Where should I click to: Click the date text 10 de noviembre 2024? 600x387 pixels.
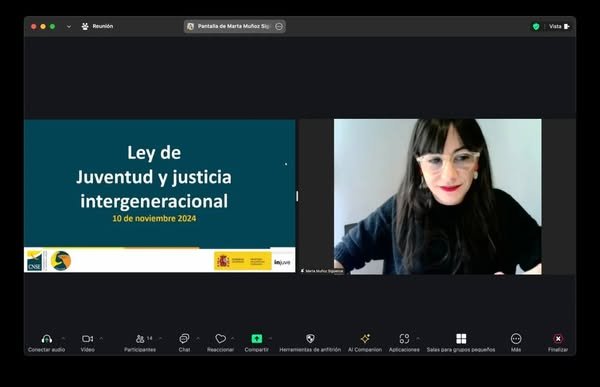coord(154,219)
